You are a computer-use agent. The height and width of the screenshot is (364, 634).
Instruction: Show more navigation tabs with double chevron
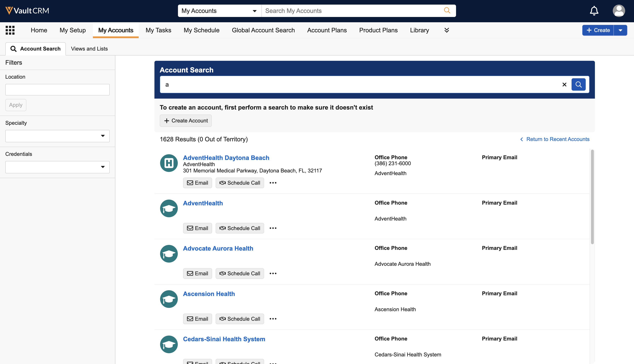pyautogui.click(x=446, y=30)
